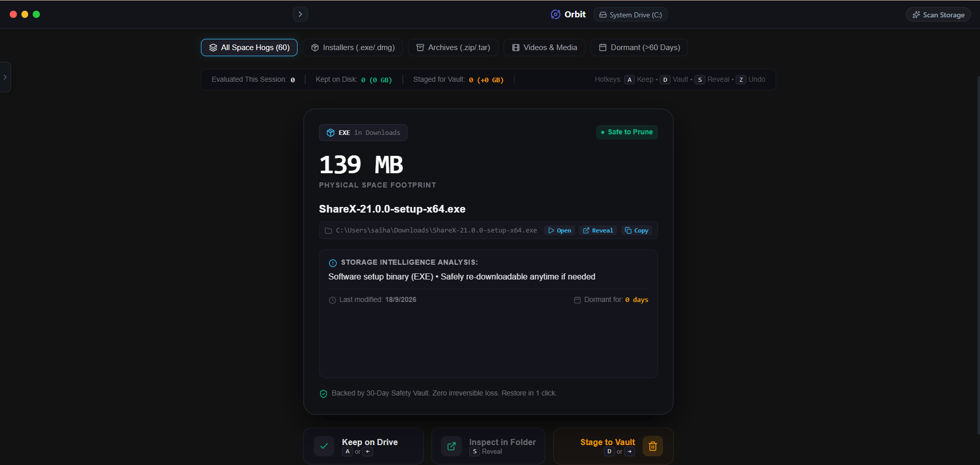Click the calendar icon beside Dormant for

(x=577, y=300)
